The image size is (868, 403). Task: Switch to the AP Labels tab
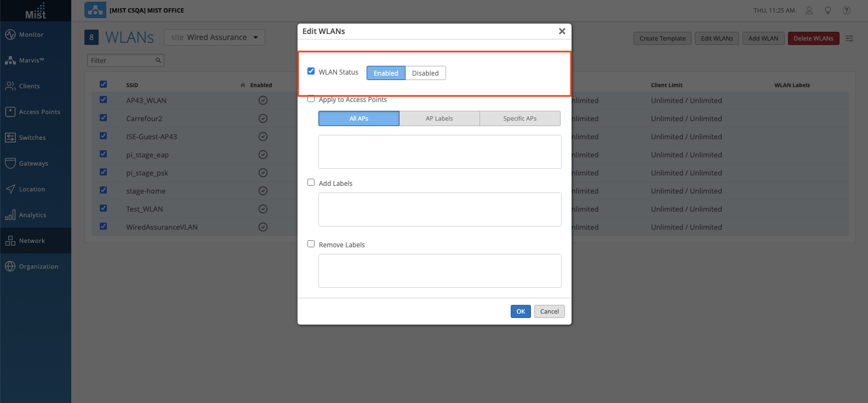coord(439,118)
